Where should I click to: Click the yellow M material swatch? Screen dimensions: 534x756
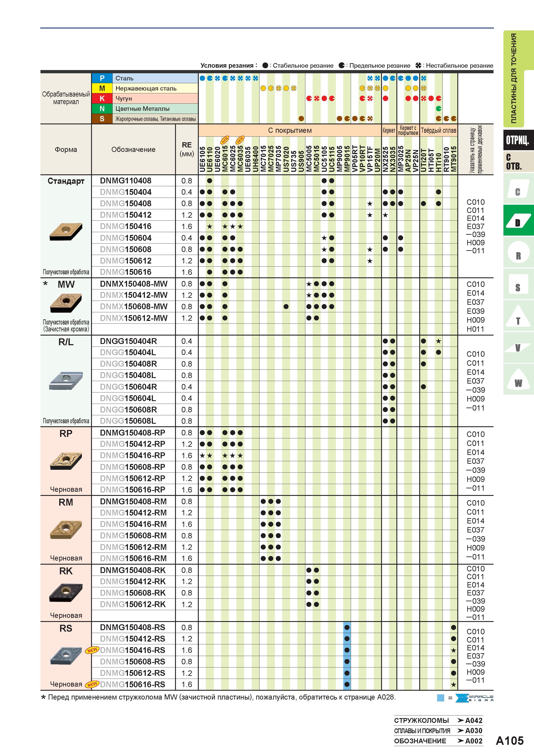coord(102,88)
